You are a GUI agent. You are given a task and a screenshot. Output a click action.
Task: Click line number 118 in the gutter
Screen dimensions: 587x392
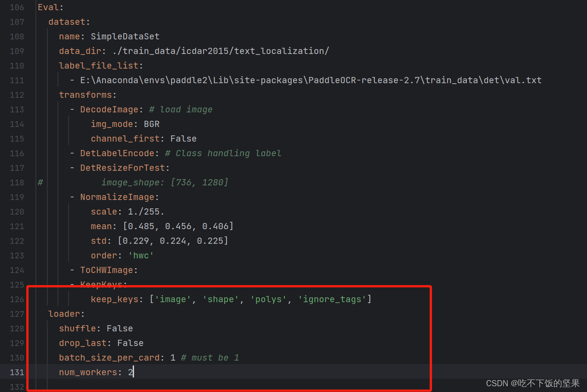click(17, 182)
